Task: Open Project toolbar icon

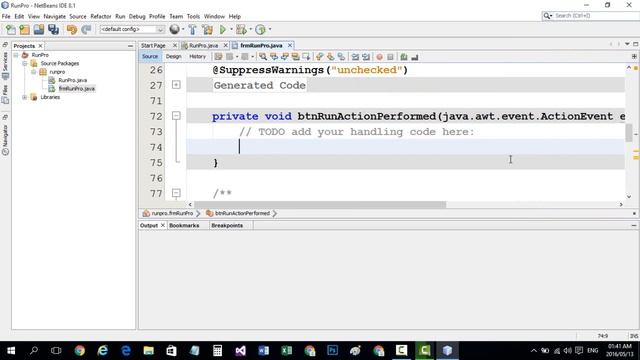Action: (x=39, y=29)
